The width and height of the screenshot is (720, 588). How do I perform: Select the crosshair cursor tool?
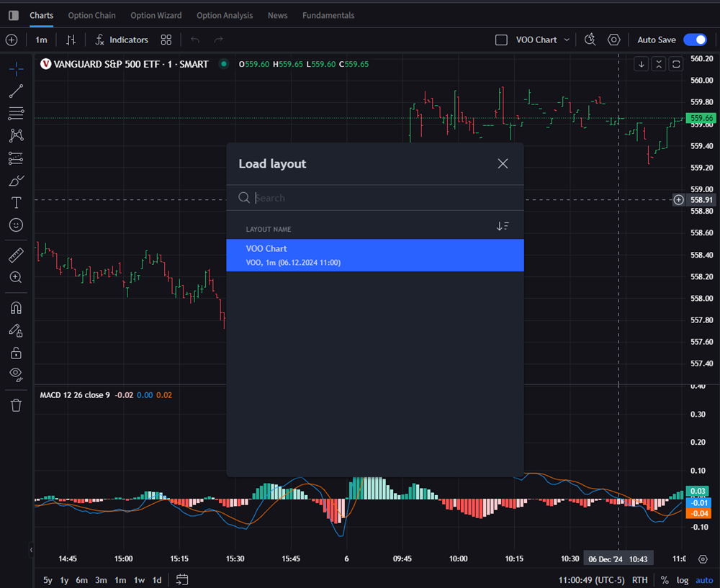[16, 69]
